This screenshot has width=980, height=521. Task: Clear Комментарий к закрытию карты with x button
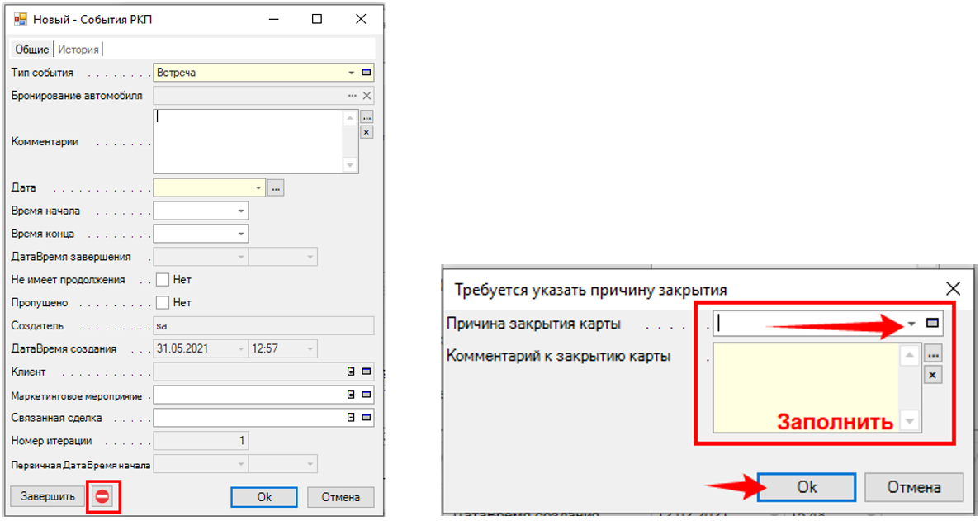click(x=932, y=375)
